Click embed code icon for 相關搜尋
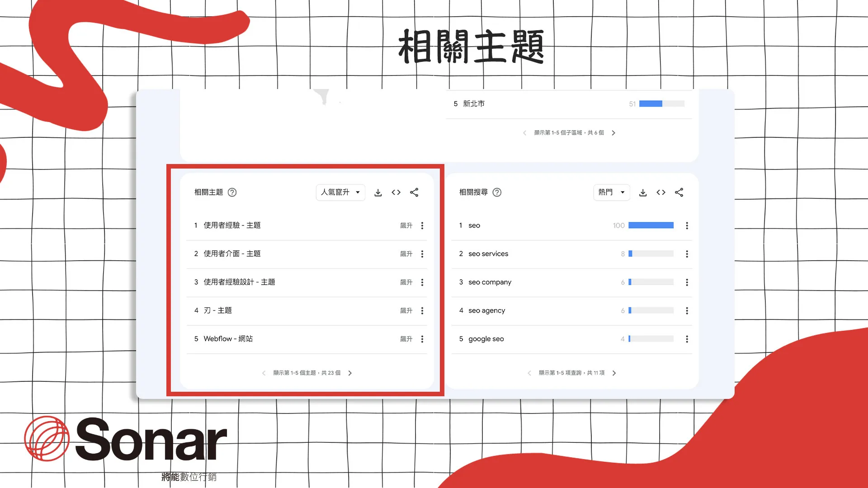This screenshot has width=868, height=488. (661, 192)
